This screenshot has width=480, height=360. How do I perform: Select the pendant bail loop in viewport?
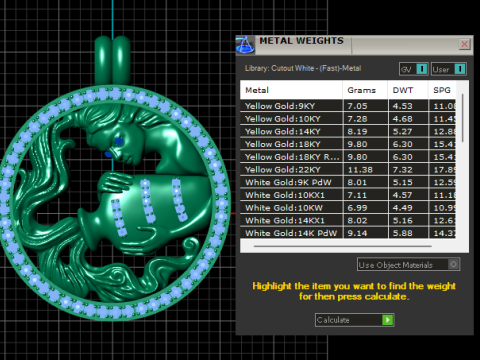[112, 60]
